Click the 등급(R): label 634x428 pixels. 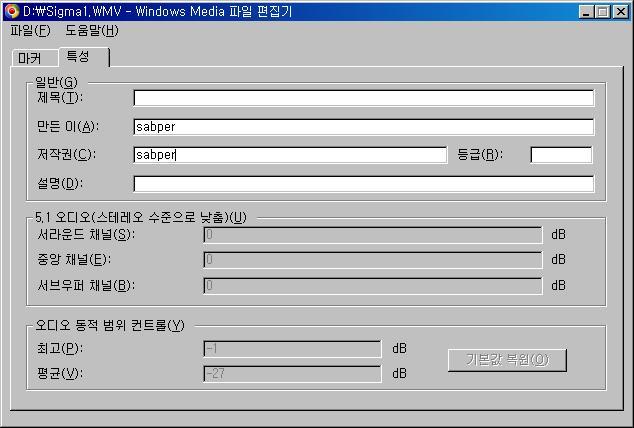[480, 154]
